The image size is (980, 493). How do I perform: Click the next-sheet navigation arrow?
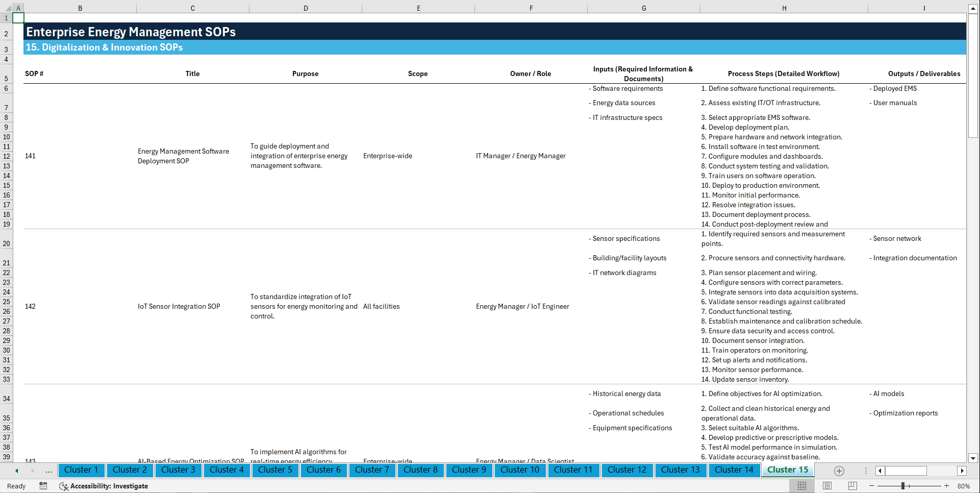tap(32, 470)
